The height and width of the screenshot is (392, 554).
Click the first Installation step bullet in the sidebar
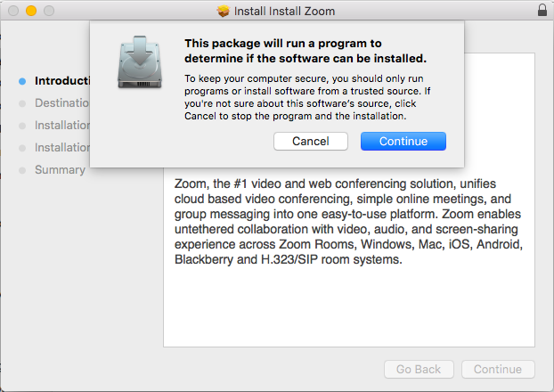click(x=22, y=126)
